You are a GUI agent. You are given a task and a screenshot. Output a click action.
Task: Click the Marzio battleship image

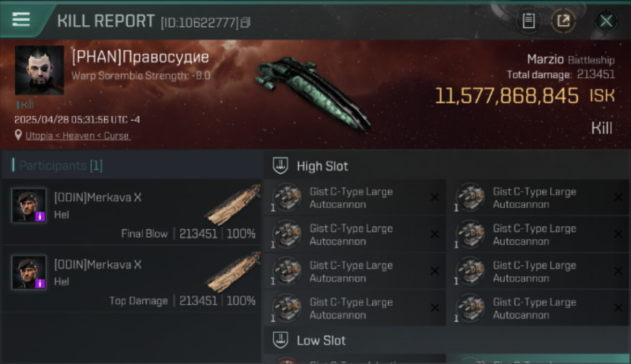(313, 92)
